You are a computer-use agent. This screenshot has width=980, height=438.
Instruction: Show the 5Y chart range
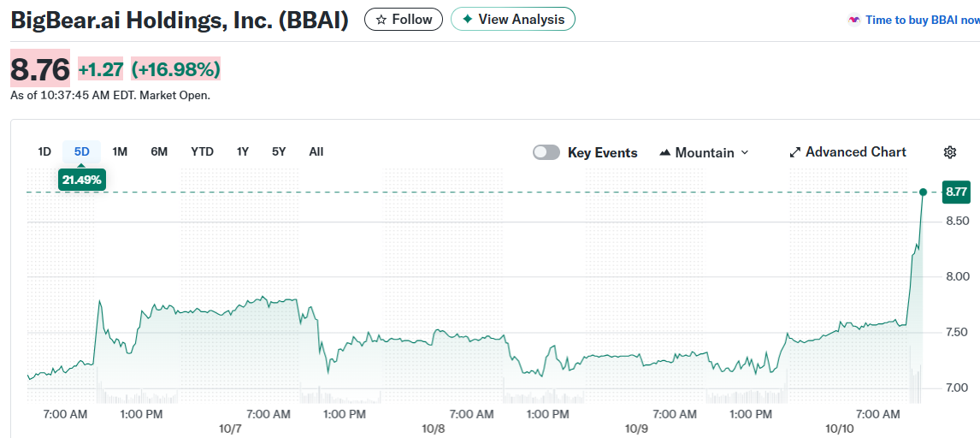279,151
